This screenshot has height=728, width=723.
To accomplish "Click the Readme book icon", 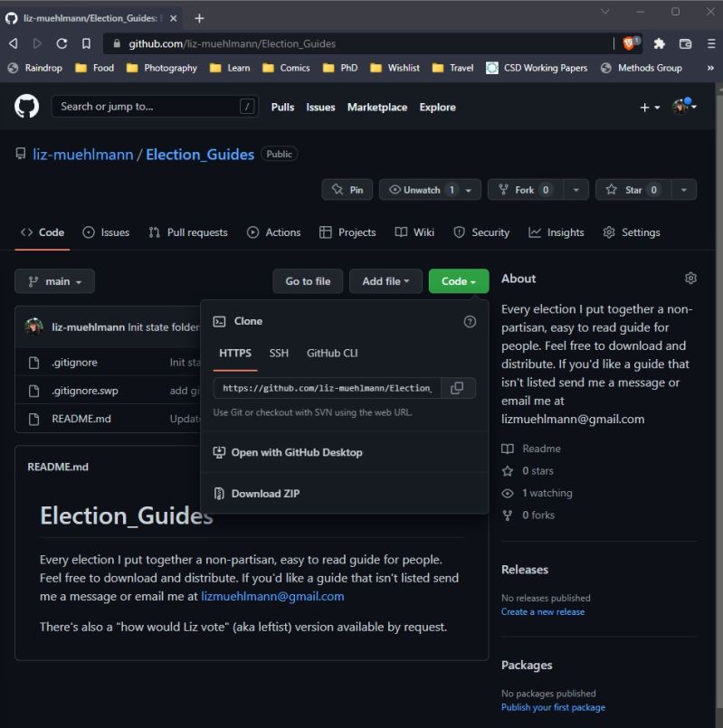I will [508, 449].
